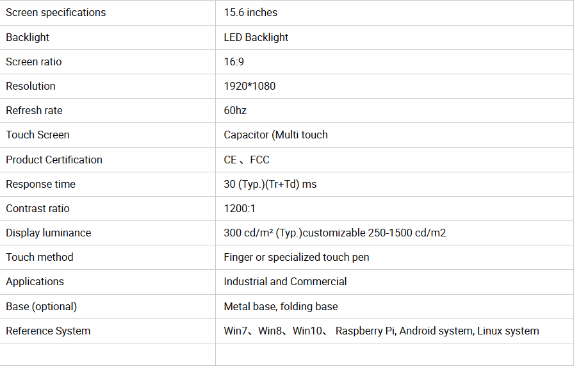Select the "60hz" value text
The image size is (588, 371).
click(x=235, y=110)
